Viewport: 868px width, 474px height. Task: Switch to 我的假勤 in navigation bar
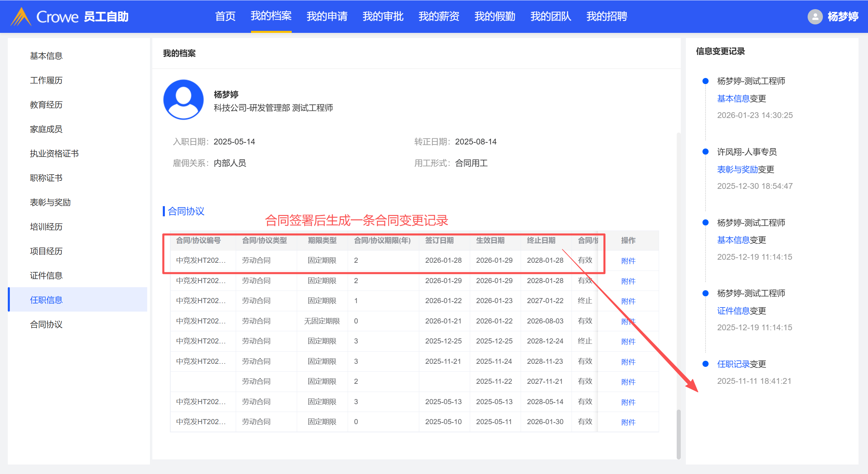(495, 16)
